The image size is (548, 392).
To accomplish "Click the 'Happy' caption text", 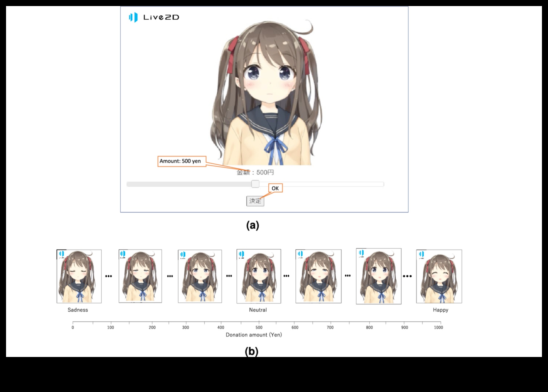I will (440, 310).
